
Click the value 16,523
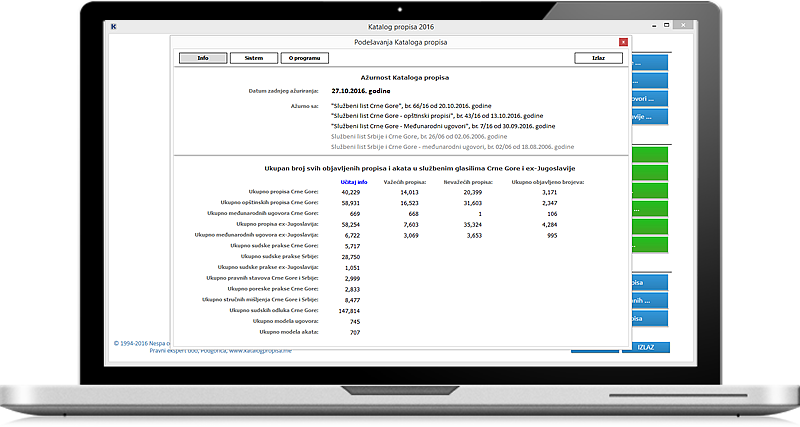pos(409,203)
